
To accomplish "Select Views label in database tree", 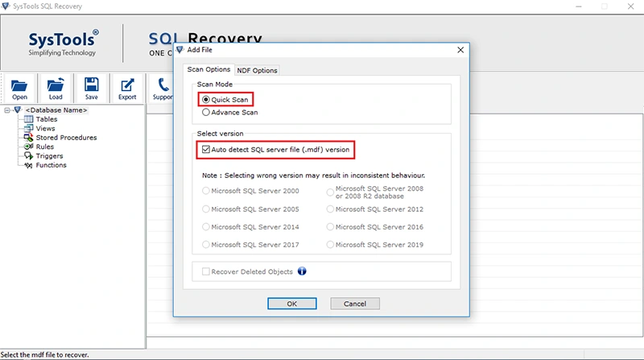I will coord(45,128).
